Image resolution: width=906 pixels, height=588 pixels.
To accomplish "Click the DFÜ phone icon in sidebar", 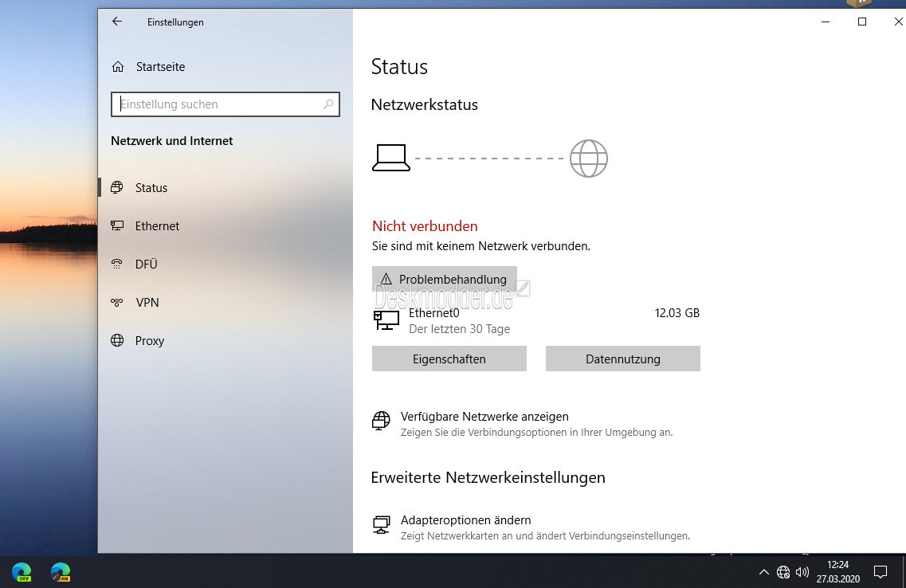I will click(116, 264).
